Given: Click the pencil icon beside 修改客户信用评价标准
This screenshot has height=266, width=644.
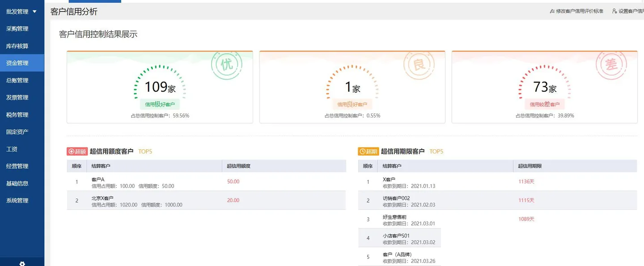Looking at the screenshot, I should pyautogui.click(x=552, y=11).
